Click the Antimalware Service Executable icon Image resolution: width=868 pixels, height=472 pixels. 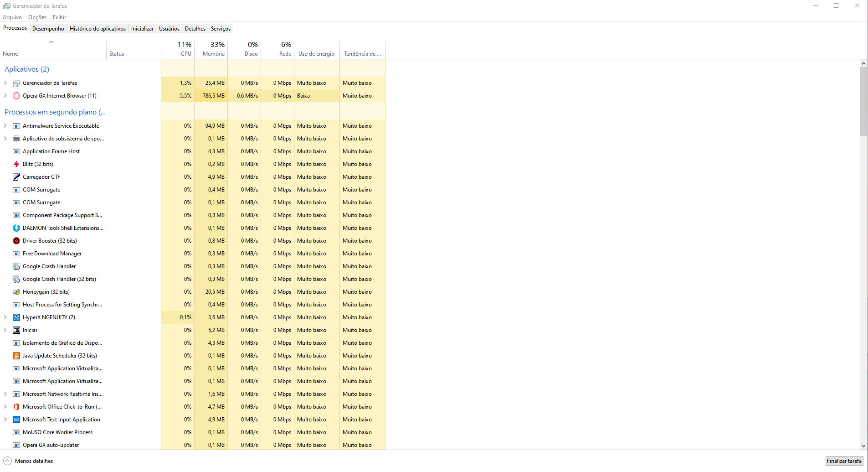coord(16,126)
